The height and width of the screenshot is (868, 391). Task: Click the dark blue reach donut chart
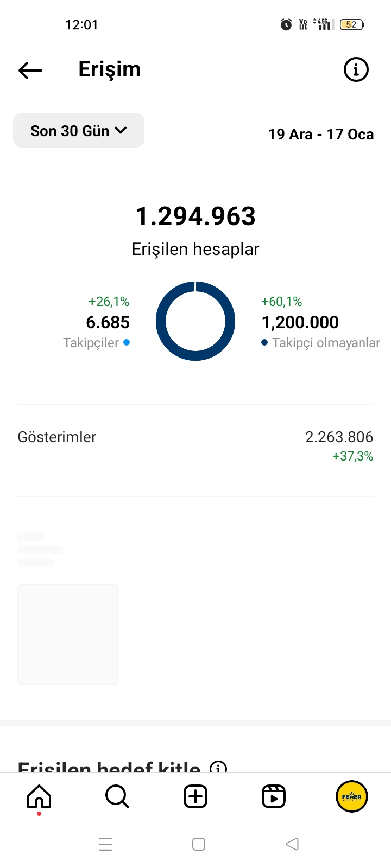click(195, 321)
